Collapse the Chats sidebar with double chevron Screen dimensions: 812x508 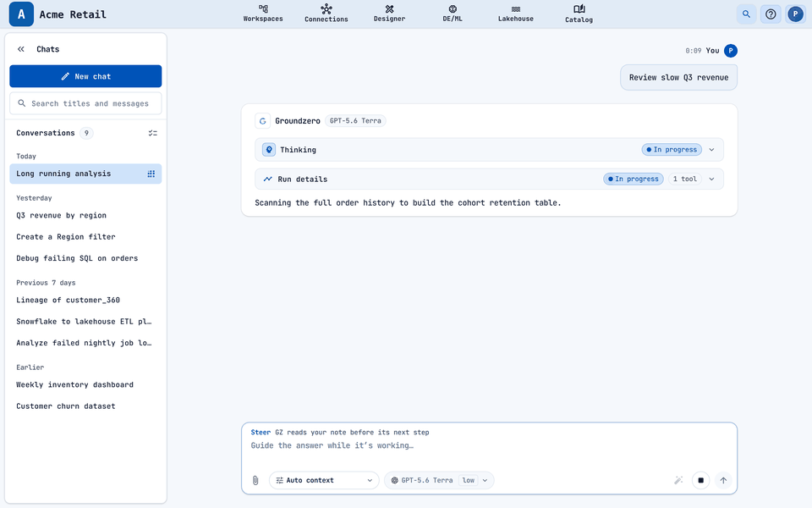[20, 49]
